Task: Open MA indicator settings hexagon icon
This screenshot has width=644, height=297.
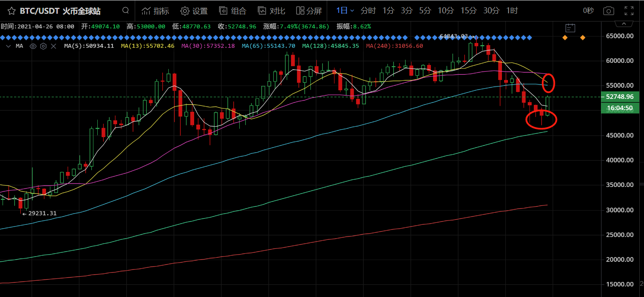Action: tap(43, 46)
